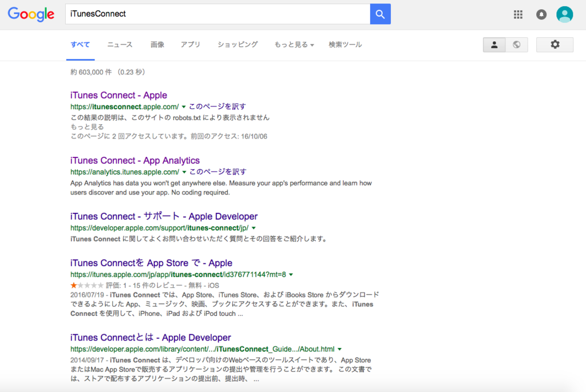Click the 前回のアクセス: 16/10/06 text
The width and height of the screenshot is (586, 392).
click(229, 136)
